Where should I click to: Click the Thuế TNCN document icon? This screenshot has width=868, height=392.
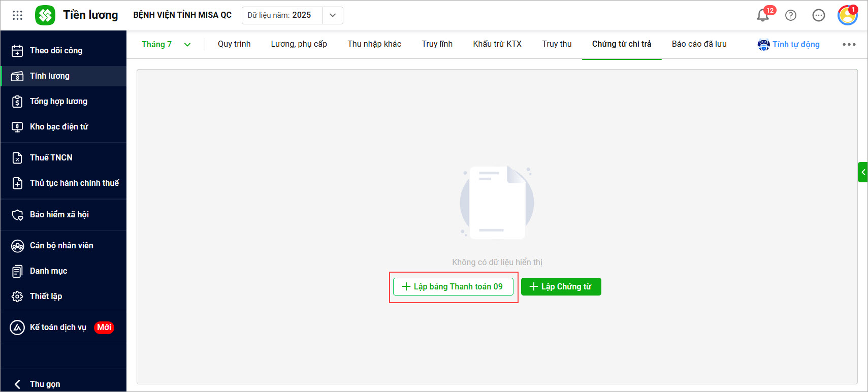tap(17, 158)
